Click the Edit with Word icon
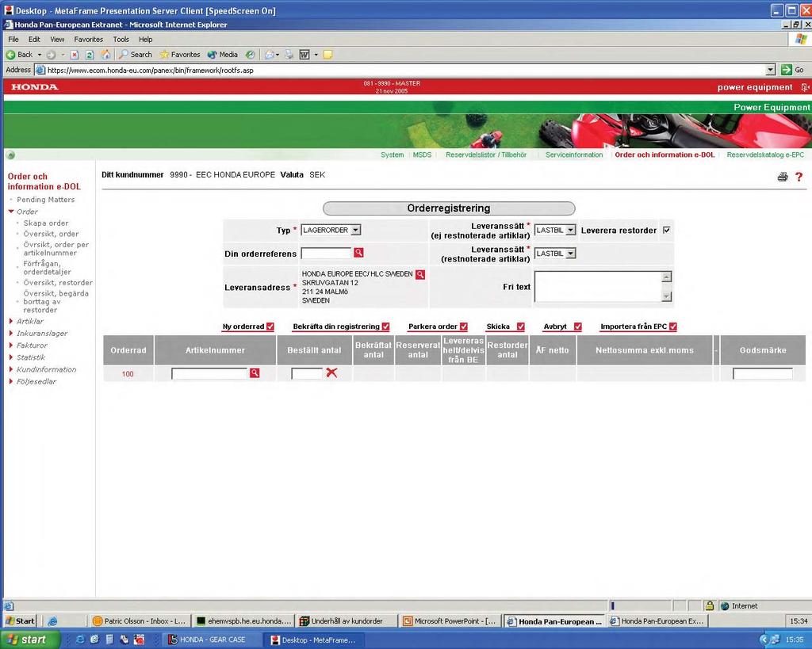This screenshot has width=812, height=649. click(x=304, y=55)
